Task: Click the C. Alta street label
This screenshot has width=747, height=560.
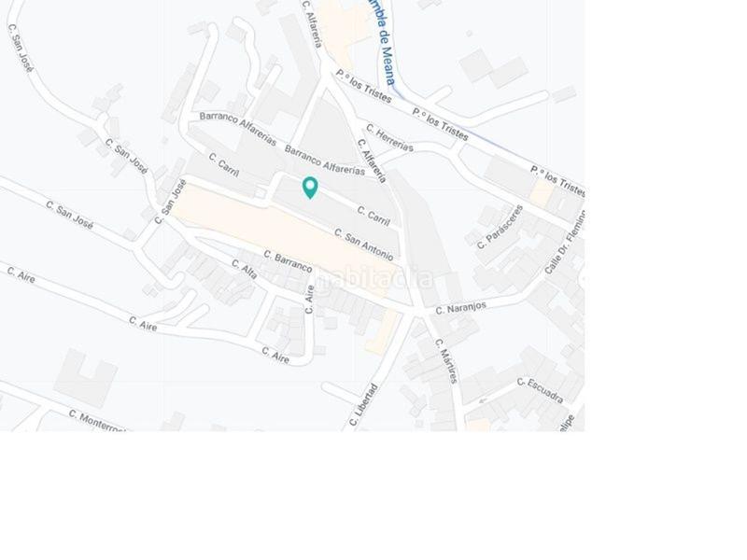Action: pyautogui.click(x=245, y=269)
